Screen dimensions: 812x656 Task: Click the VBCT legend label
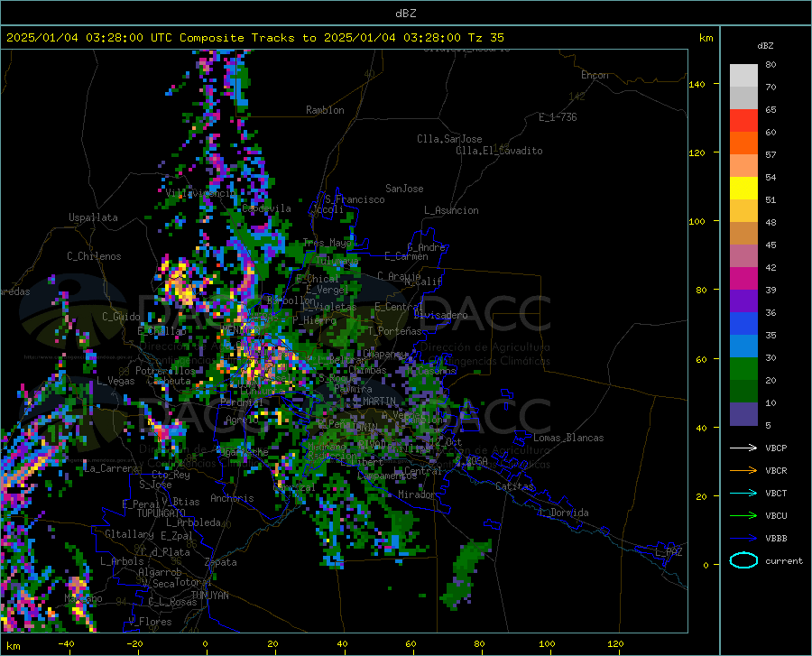click(x=776, y=493)
